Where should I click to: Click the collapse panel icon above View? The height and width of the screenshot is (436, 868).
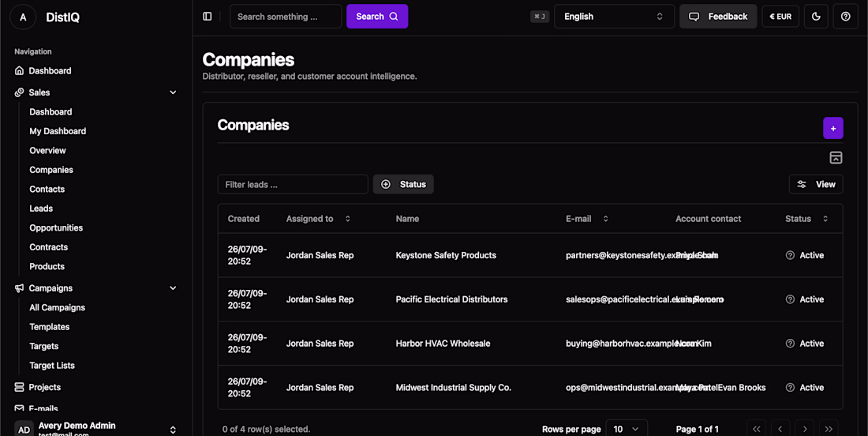(x=836, y=157)
